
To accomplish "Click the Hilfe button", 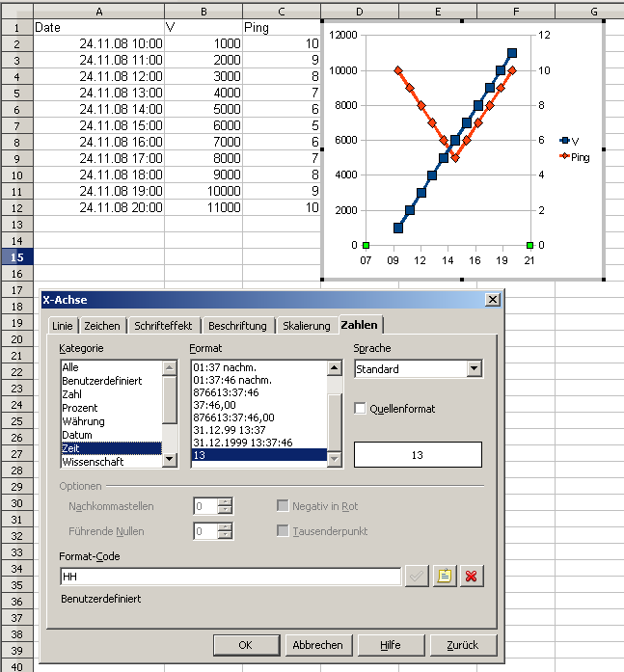I will (x=391, y=645).
